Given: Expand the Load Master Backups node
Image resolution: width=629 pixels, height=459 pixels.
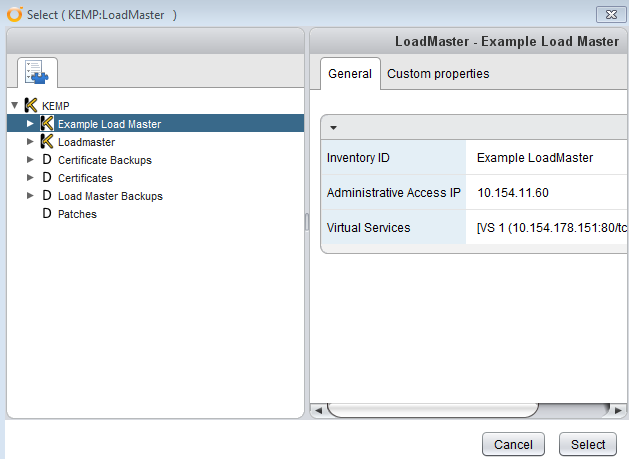Looking at the screenshot, I should pos(30,196).
